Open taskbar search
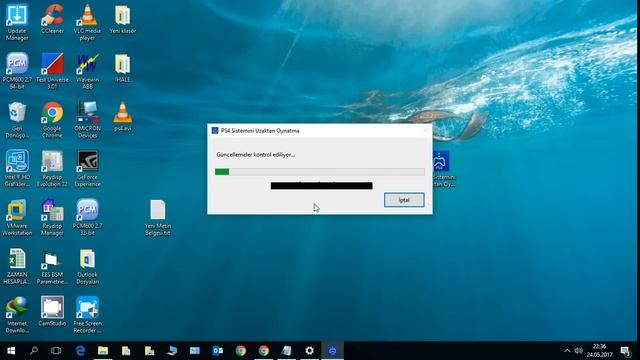The image size is (640, 360). point(34,351)
